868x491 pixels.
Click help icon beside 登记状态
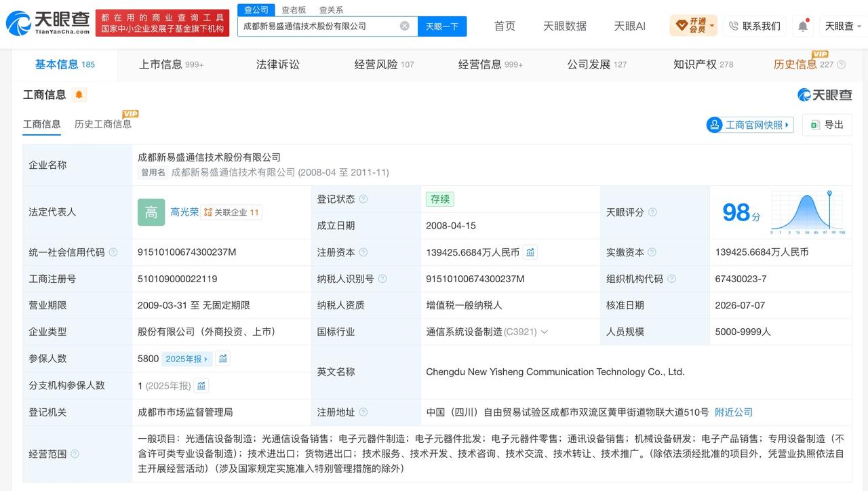tap(363, 199)
